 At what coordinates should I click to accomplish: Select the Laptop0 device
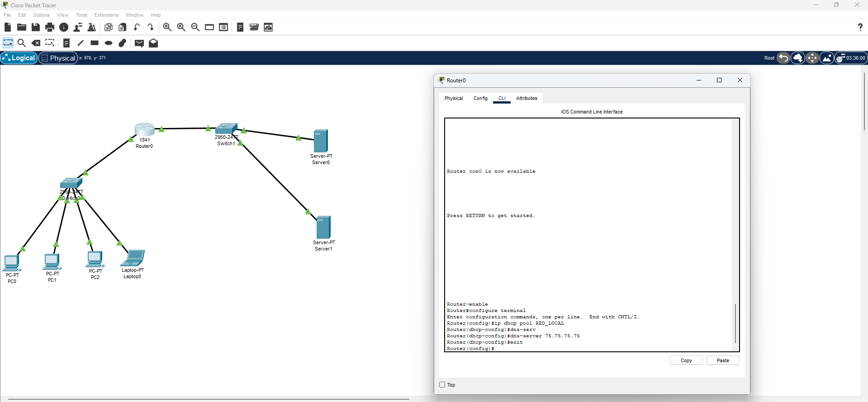coord(133,258)
